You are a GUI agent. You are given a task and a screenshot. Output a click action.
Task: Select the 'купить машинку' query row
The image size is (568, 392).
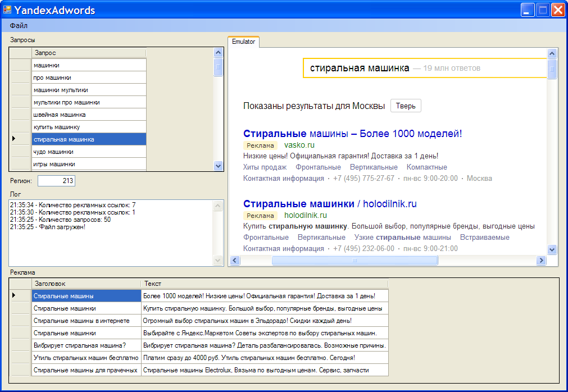pos(89,127)
